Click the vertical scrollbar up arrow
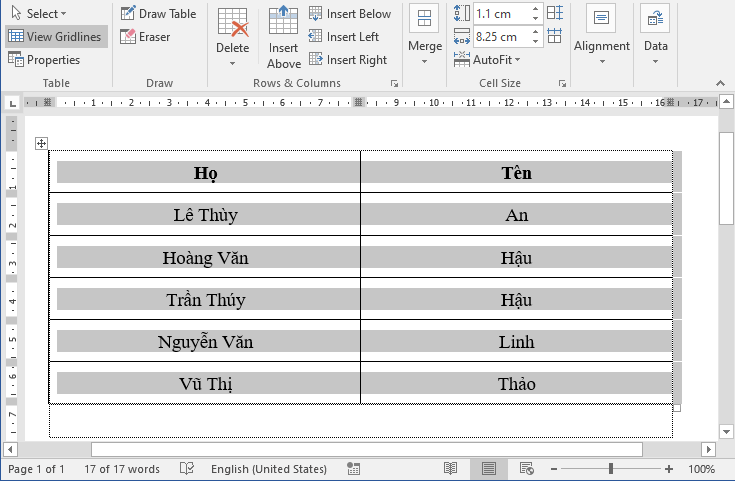Image resolution: width=735 pixels, height=481 pixels. tap(726, 102)
